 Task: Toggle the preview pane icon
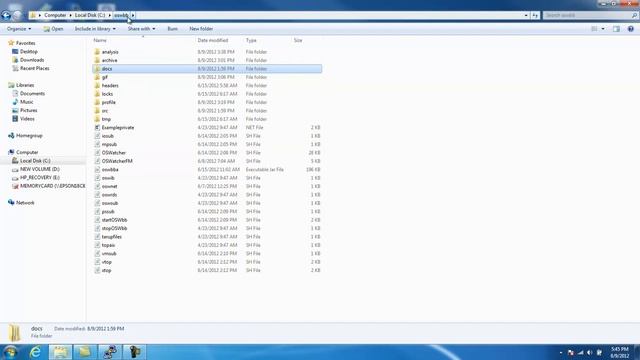click(616, 29)
